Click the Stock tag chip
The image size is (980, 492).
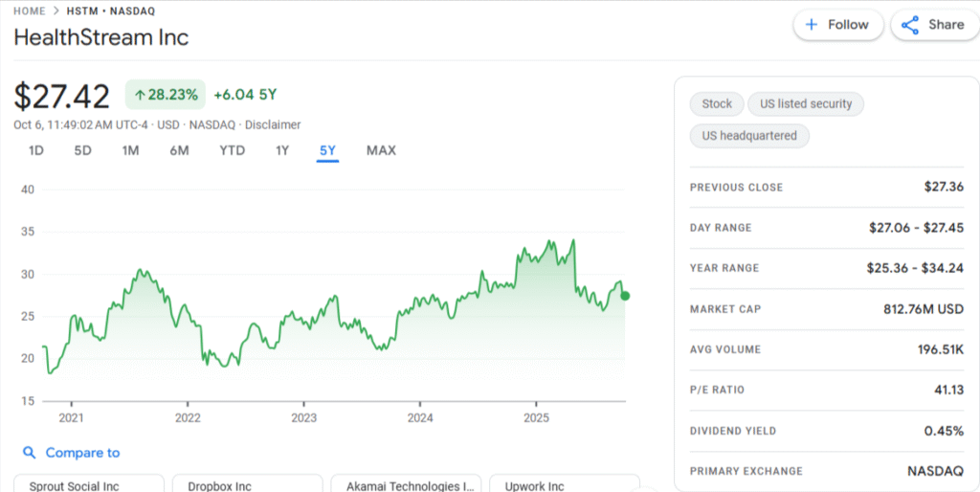click(716, 103)
